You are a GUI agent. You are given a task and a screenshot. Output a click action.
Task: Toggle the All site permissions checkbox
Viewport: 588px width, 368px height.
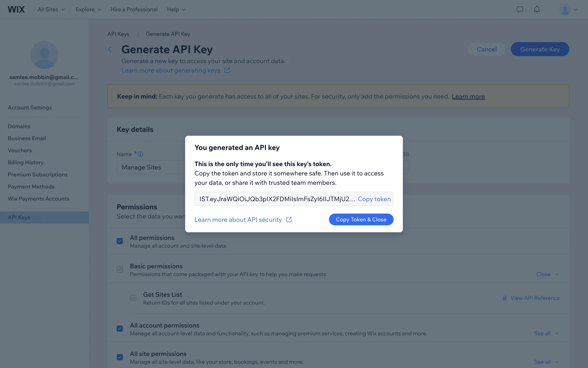point(120,357)
